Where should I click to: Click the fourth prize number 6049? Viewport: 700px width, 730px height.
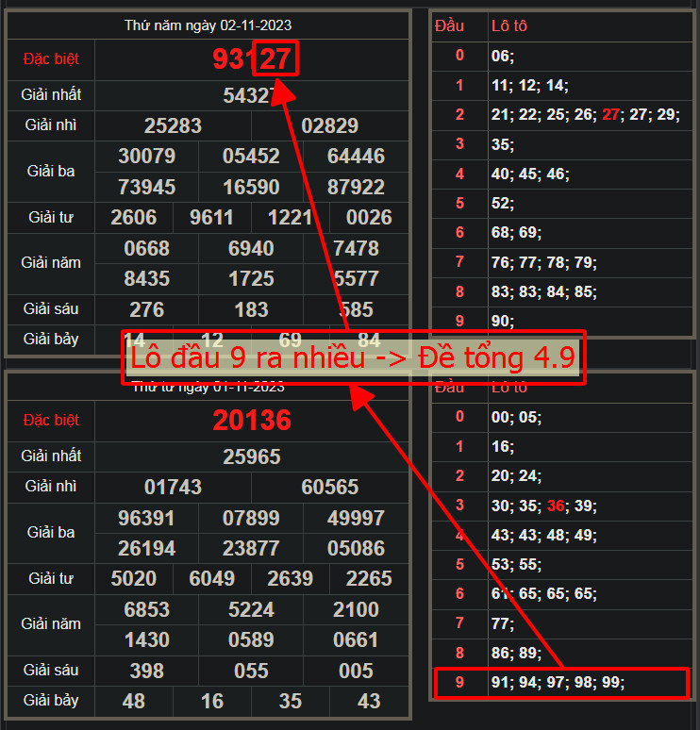coord(212,579)
